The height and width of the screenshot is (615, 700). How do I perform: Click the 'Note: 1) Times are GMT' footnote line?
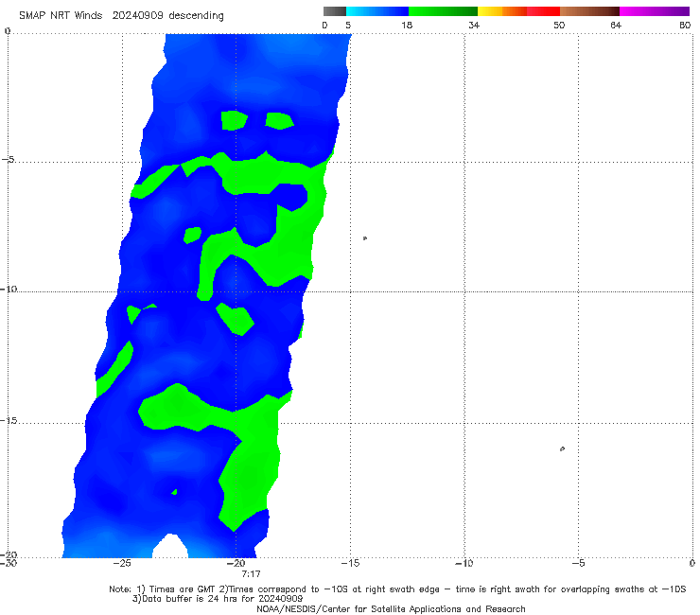point(397,589)
